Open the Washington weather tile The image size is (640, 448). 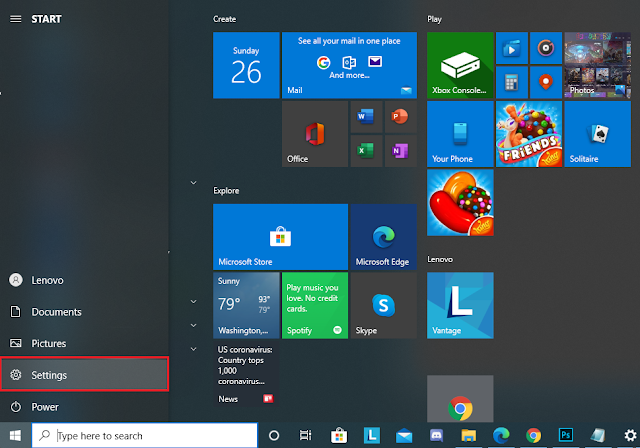[246, 305]
